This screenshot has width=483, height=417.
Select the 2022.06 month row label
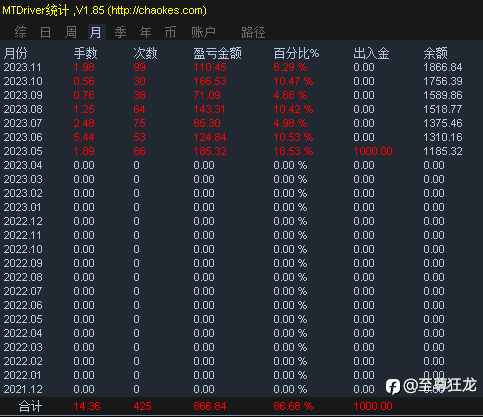point(23,305)
